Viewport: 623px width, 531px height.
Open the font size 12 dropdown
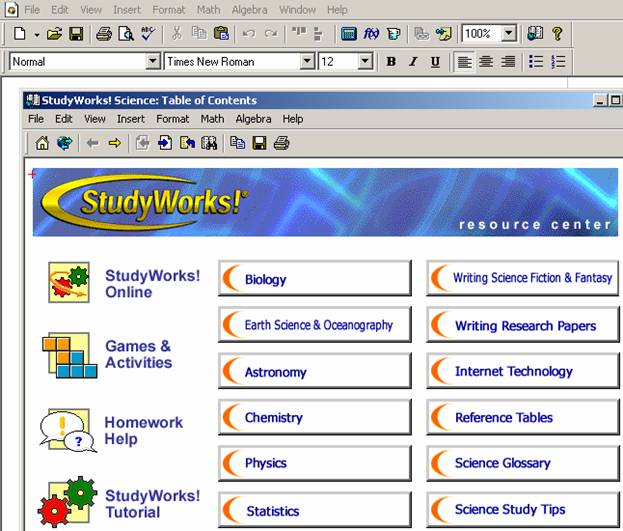[x=365, y=62]
